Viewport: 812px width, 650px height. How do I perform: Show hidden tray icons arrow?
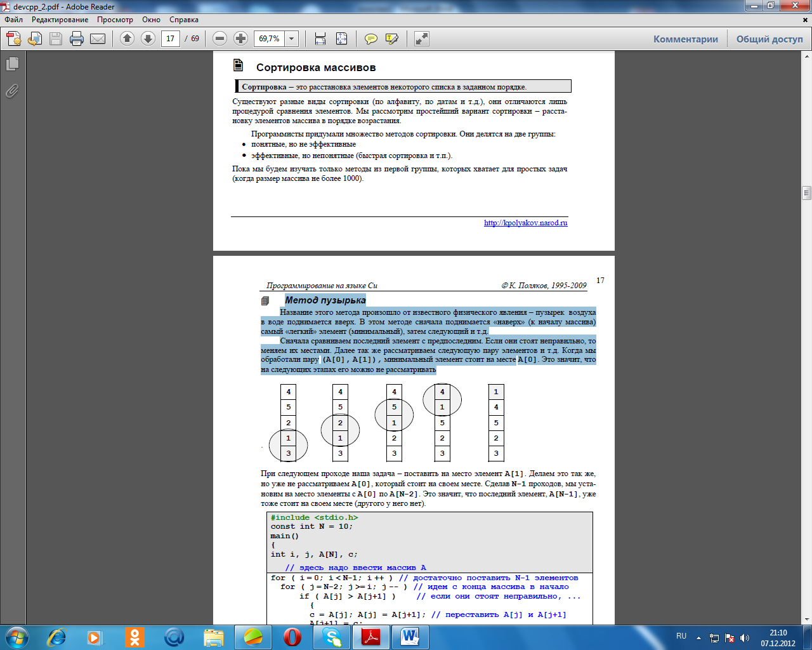pyautogui.click(x=698, y=637)
